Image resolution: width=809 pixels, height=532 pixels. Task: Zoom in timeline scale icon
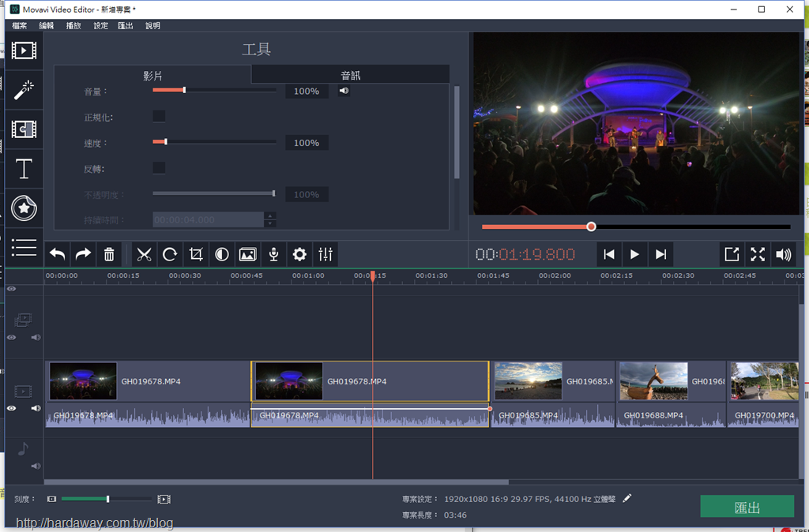tap(164, 499)
